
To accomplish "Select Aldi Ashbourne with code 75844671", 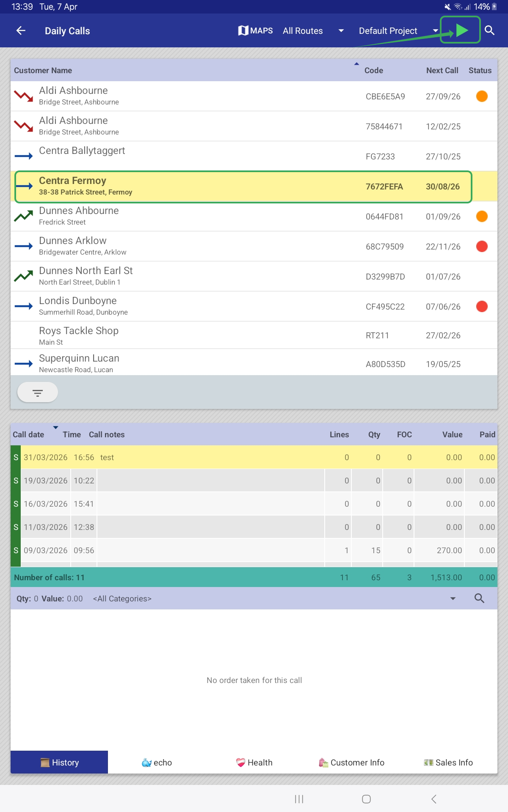I will tap(254, 126).
